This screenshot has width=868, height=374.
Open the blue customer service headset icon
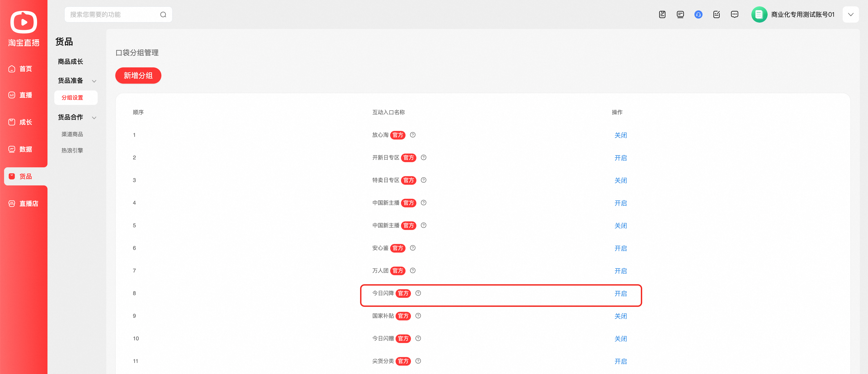coord(698,14)
